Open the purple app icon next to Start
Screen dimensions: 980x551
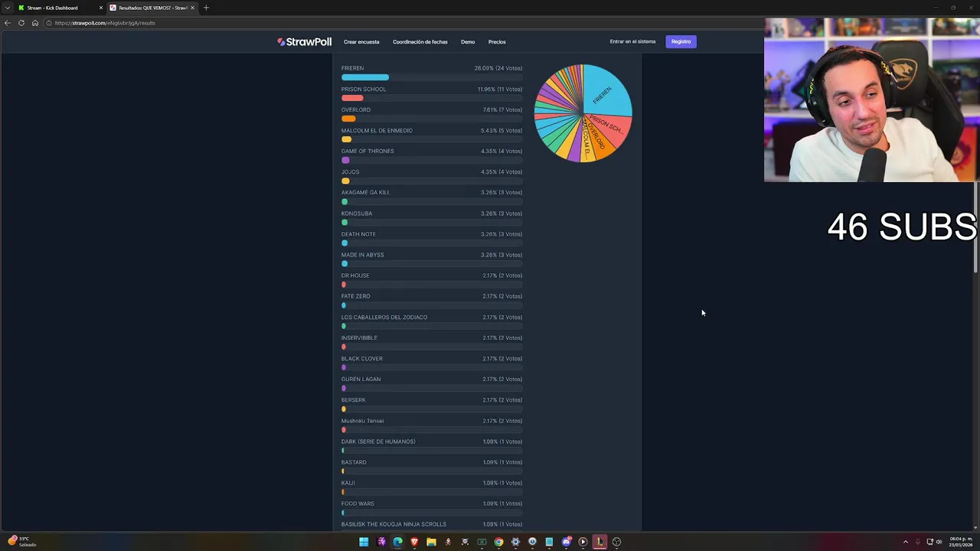381,542
